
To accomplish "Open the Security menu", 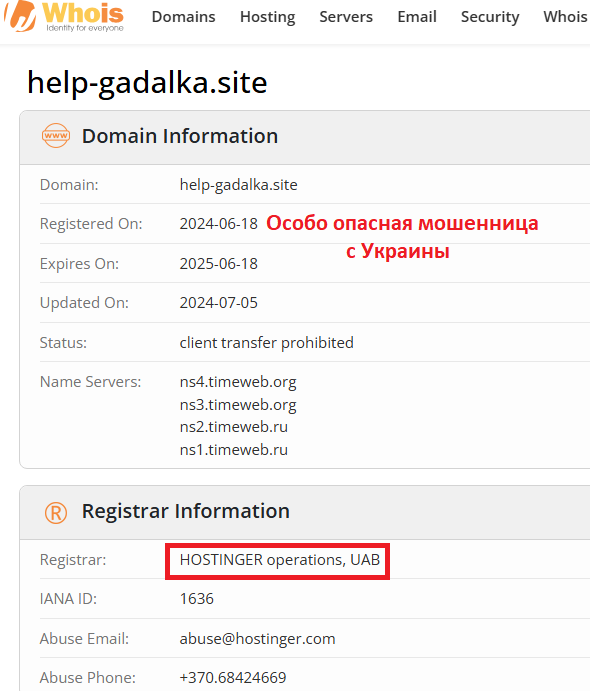I will tap(490, 17).
